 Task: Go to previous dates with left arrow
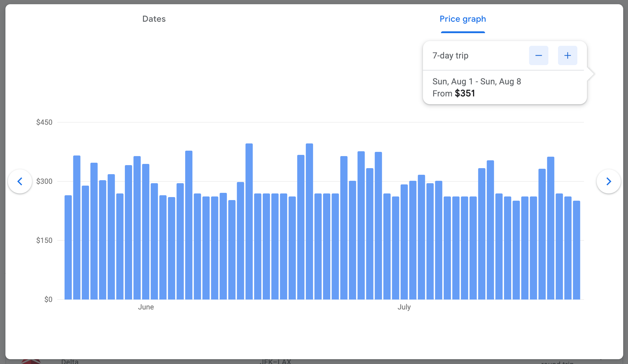(x=20, y=181)
